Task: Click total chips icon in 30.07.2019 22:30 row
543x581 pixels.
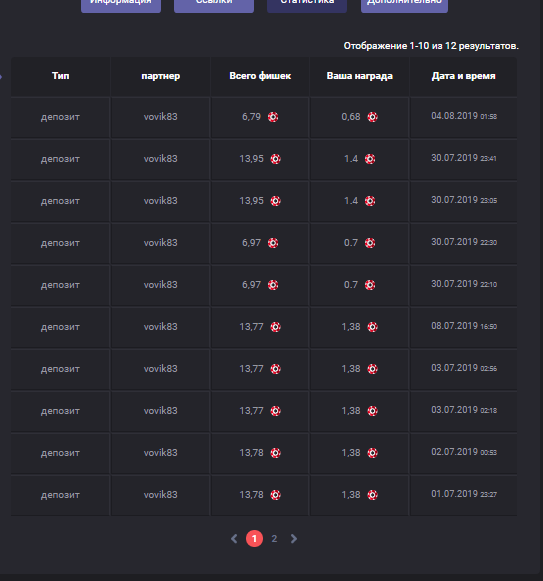Action: coord(273,243)
